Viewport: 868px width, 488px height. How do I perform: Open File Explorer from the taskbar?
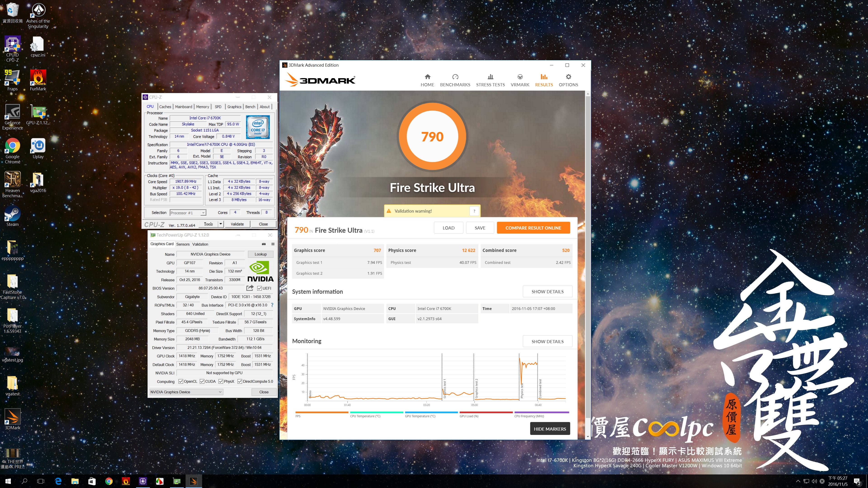tap(75, 481)
